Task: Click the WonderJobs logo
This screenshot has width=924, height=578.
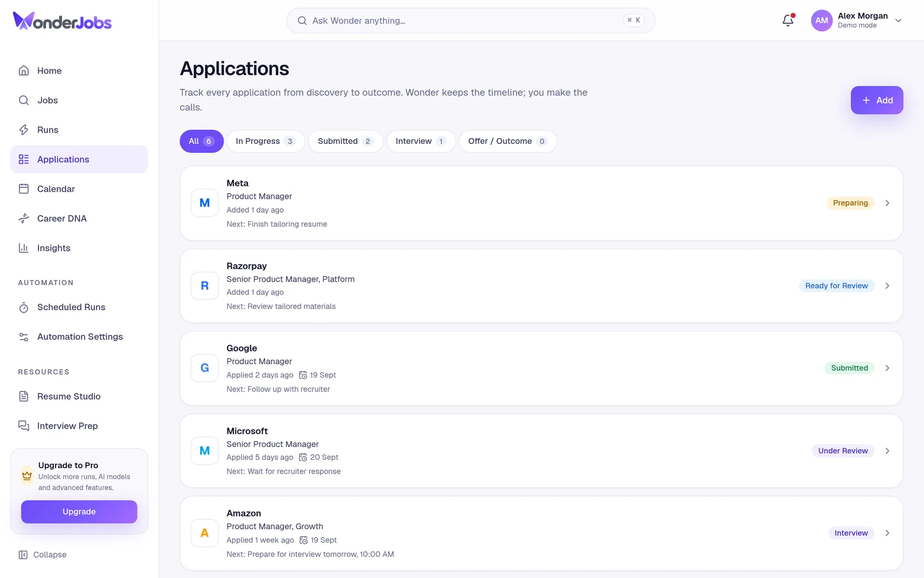Action: point(62,21)
